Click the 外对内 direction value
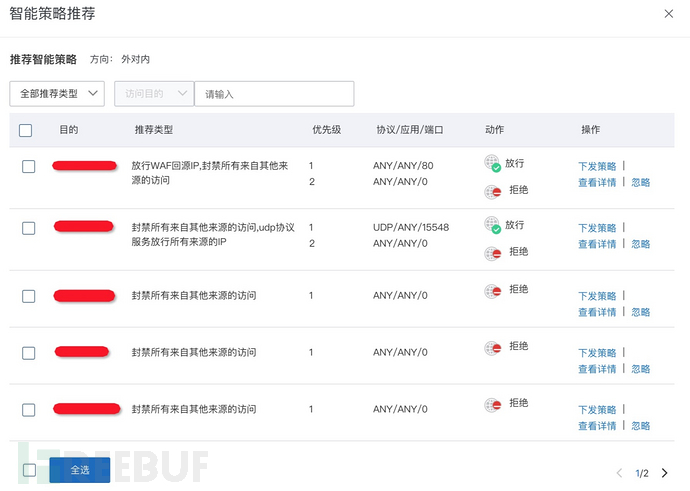 click(136, 59)
